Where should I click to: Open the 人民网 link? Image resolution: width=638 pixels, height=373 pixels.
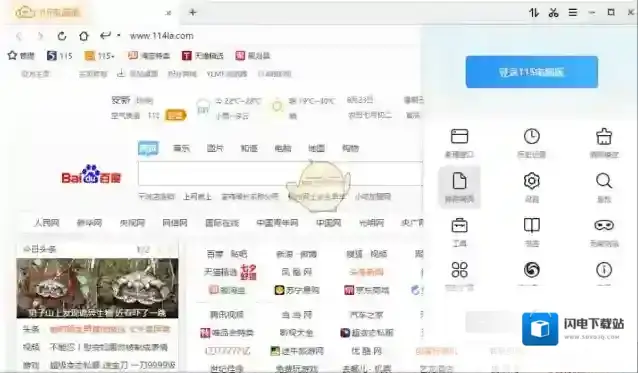(x=46, y=223)
